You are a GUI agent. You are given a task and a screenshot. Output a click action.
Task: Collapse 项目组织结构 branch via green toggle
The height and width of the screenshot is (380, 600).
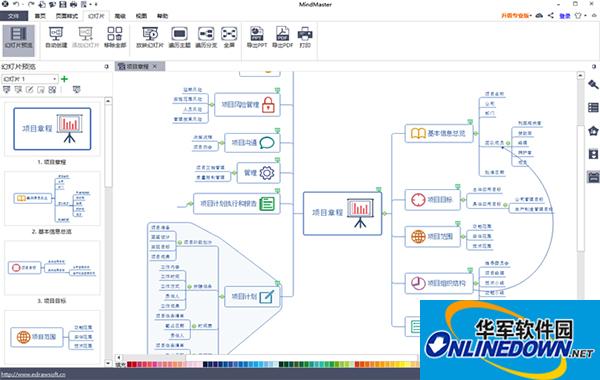[476, 283]
